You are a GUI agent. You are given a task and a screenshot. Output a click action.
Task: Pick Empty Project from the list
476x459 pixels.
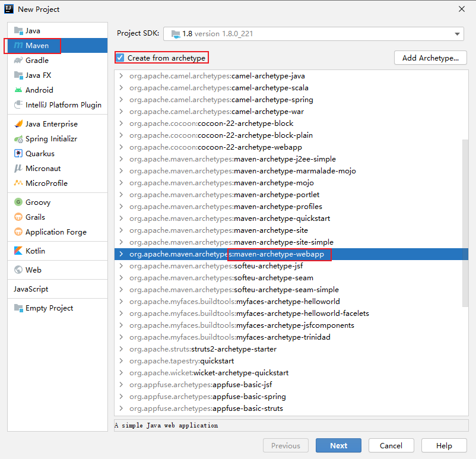coord(58,308)
